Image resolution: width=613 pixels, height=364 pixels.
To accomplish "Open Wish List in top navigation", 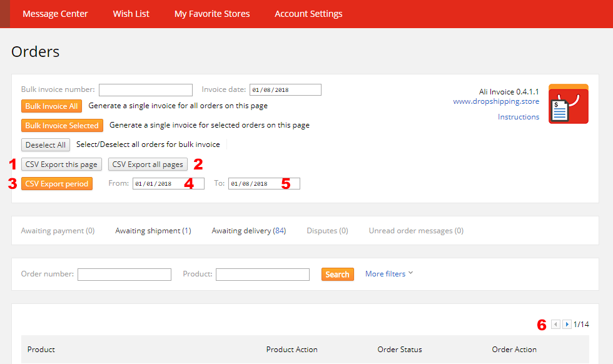I will [131, 14].
